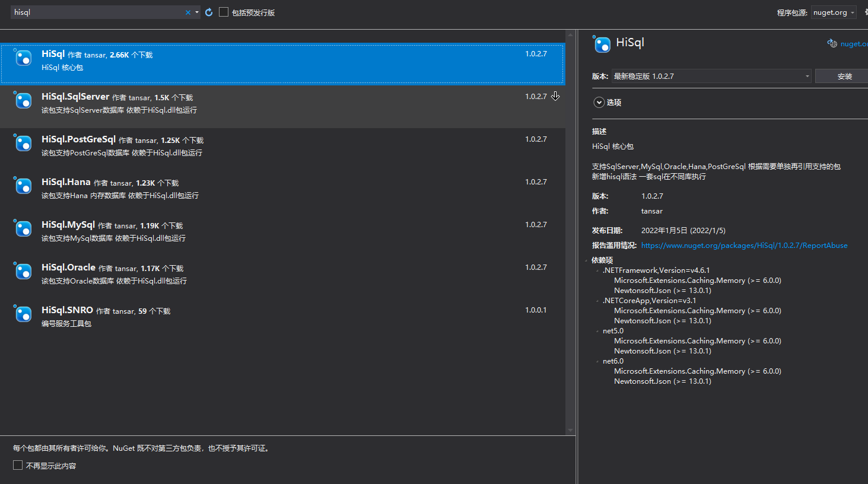Click the HiSql.Oracle package icon

pos(23,272)
